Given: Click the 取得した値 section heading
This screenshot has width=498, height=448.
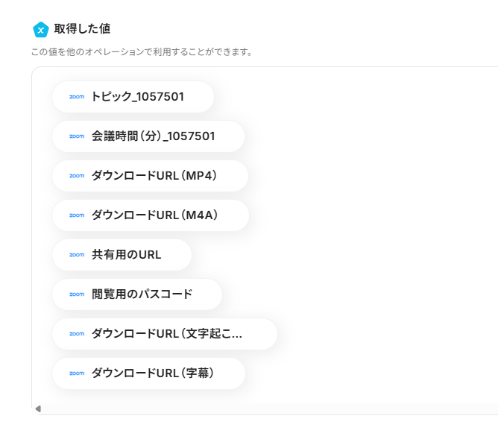Looking at the screenshot, I should tap(82, 29).
